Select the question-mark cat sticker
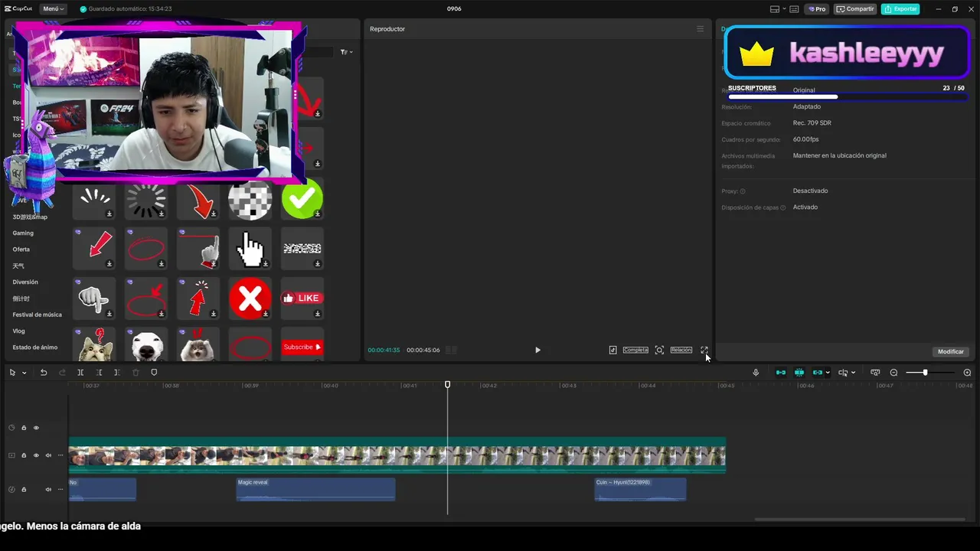 (x=94, y=344)
